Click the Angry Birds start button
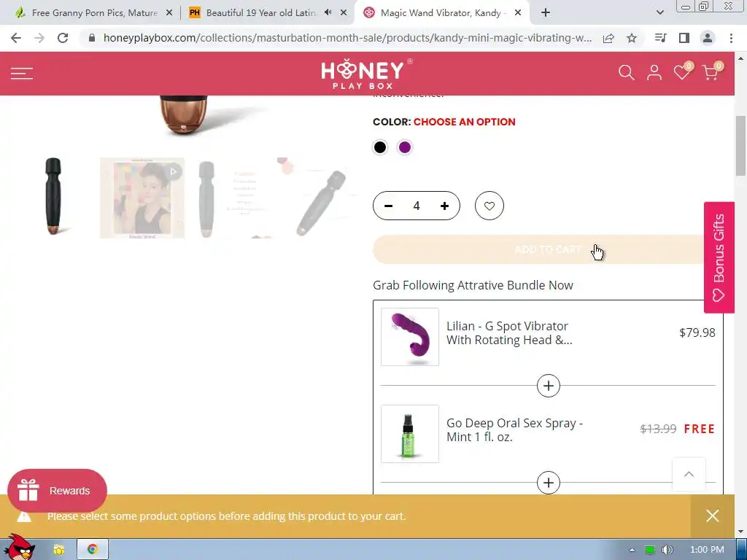Viewport: 747px width, 560px height. coord(18,547)
